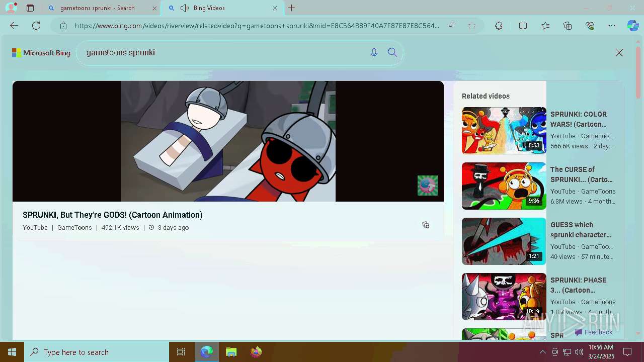Open Firefox taskbar icon

click(256, 352)
